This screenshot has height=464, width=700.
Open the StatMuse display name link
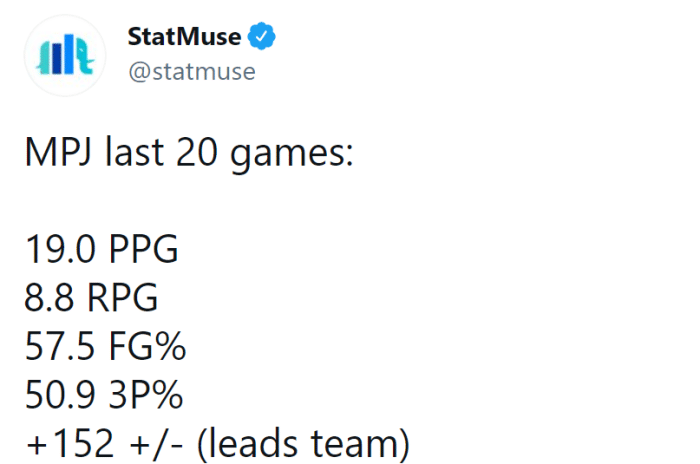coord(184,38)
